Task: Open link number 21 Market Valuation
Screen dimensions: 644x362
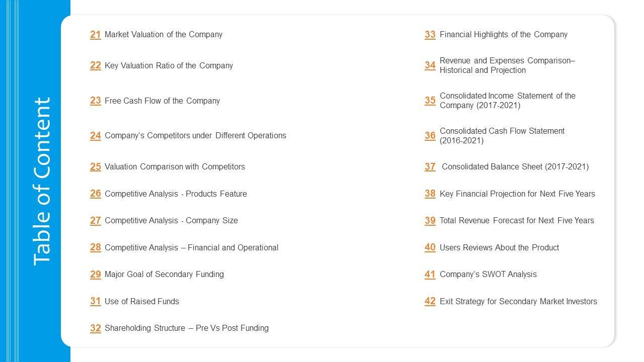Action: [x=96, y=35]
